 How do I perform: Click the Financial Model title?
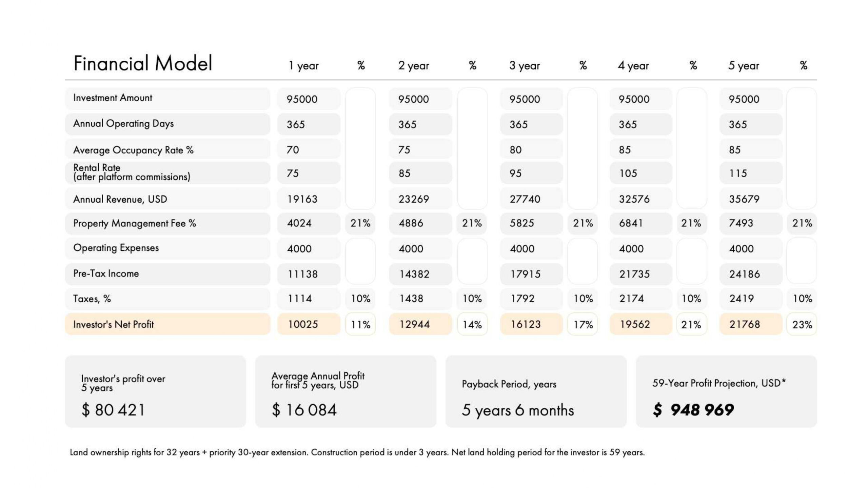pyautogui.click(x=143, y=63)
